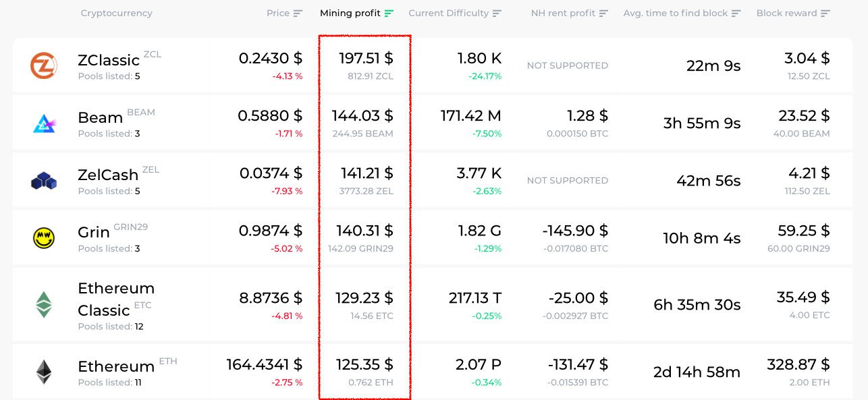Click sort icon beside Block reward
The height and width of the screenshot is (400, 868).
(825, 13)
